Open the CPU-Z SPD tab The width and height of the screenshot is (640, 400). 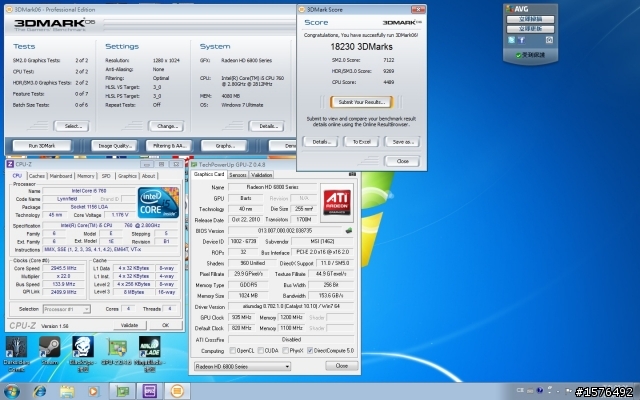tap(106, 176)
